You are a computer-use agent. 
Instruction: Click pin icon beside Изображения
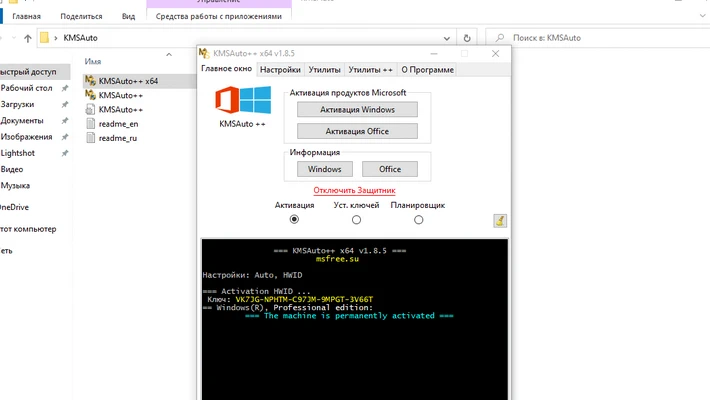click(x=65, y=137)
